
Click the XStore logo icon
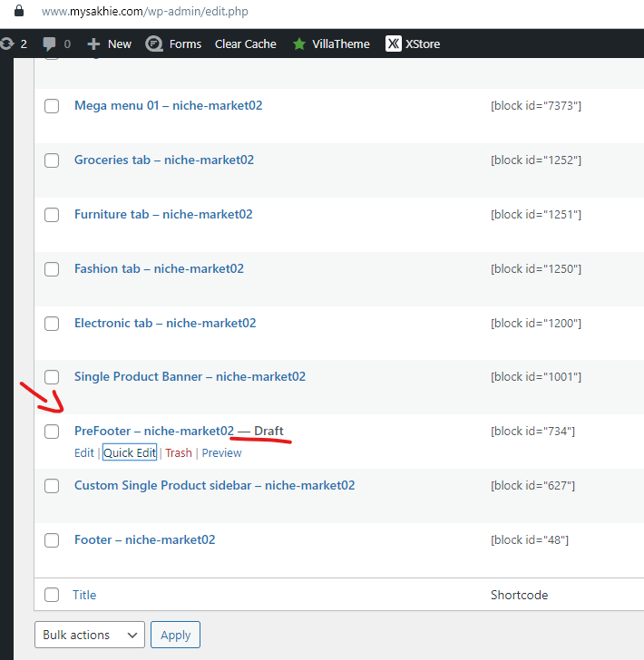(394, 44)
